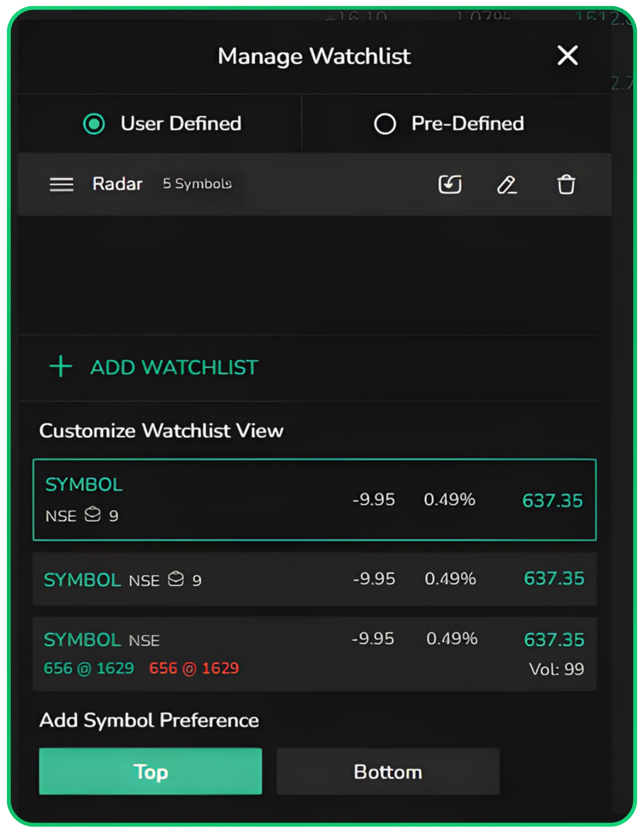Click the drag handle beside Radar
Viewport: 644px width, 836px height.
coord(62,184)
